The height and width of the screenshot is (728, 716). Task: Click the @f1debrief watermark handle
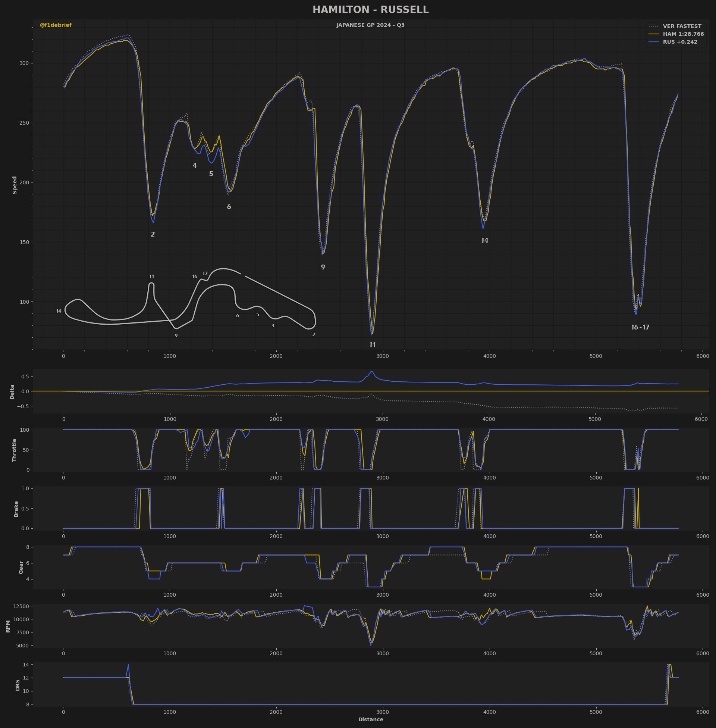56,25
